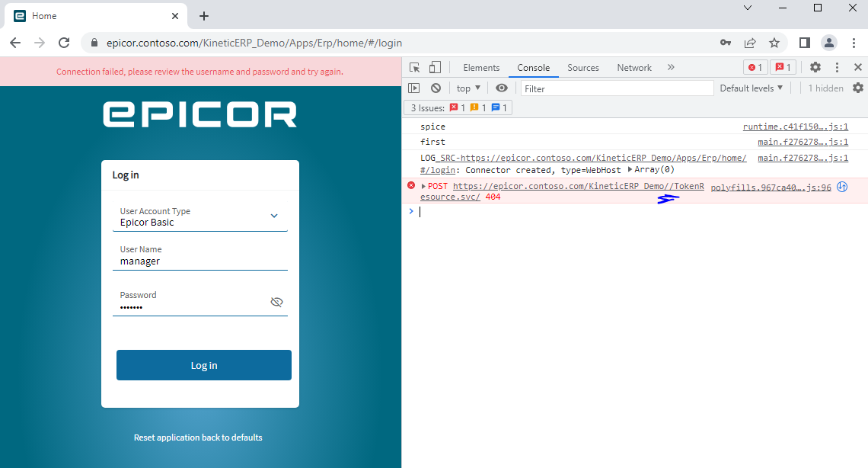Screen dimensions: 868x468
Task: Click Reset application back to defaults
Action: (198, 438)
